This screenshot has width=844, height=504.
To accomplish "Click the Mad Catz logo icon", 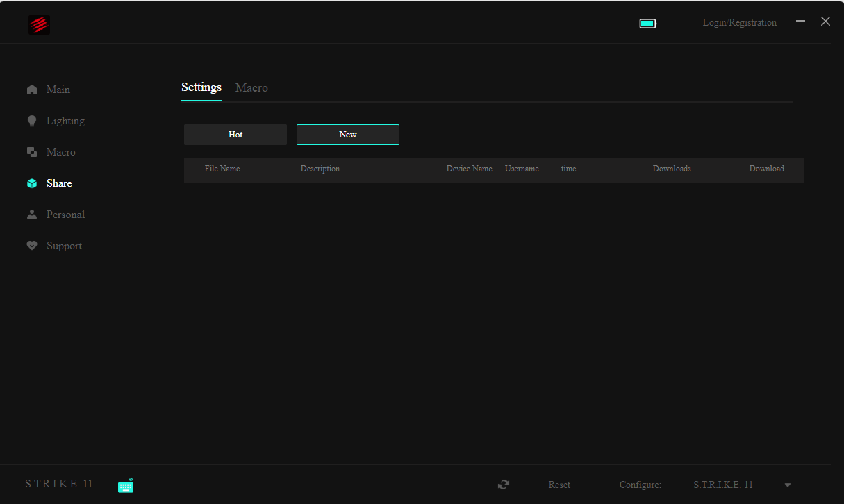I will tap(39, 24).
